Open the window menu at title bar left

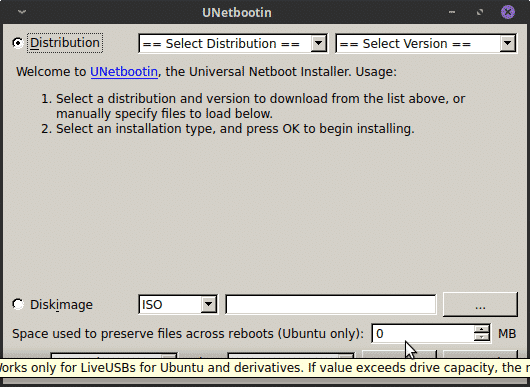coord(22,12)
